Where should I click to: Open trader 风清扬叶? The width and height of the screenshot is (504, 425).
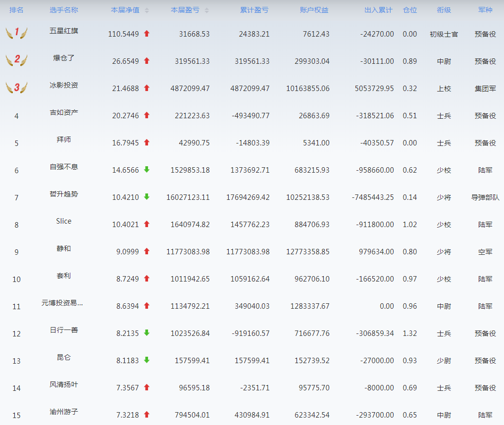point(64,384)
